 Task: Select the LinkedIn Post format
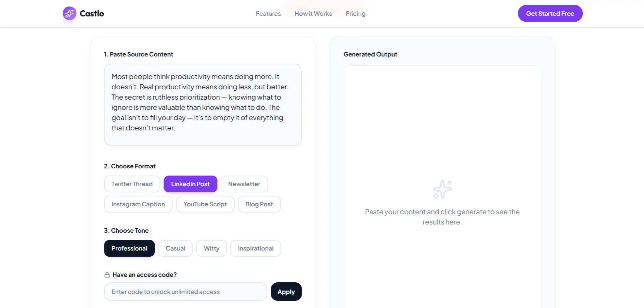tap(190, 184)
